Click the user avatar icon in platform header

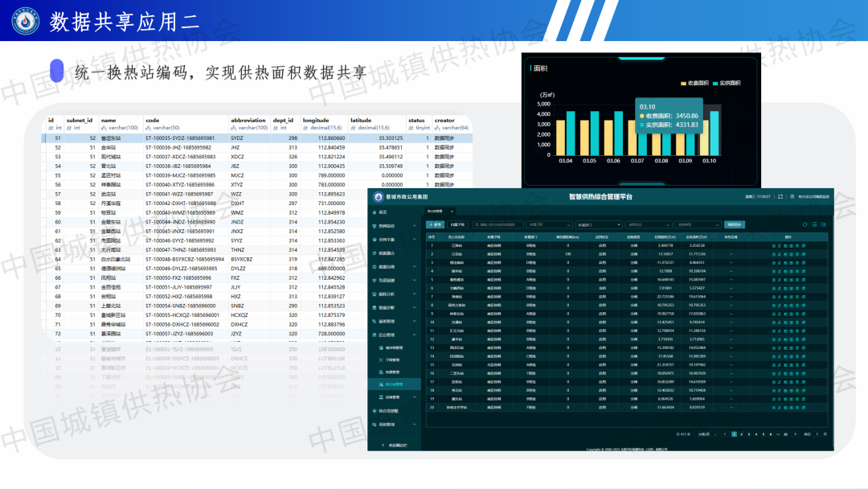coord(792,196)
